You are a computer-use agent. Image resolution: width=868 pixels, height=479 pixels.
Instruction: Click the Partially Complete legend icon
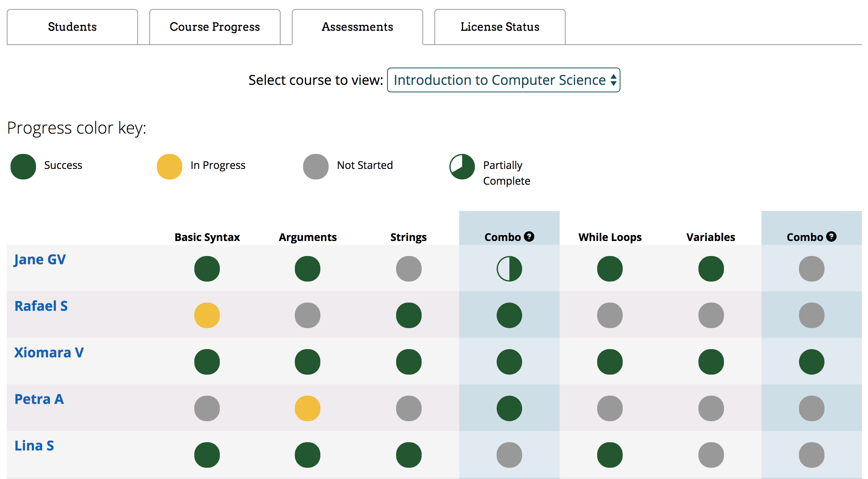[x=462, y=167]
